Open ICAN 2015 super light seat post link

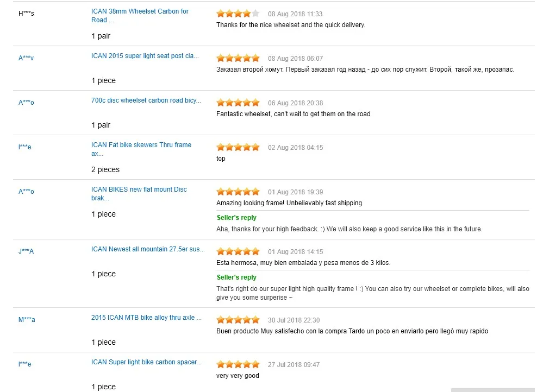pos(145,56)
